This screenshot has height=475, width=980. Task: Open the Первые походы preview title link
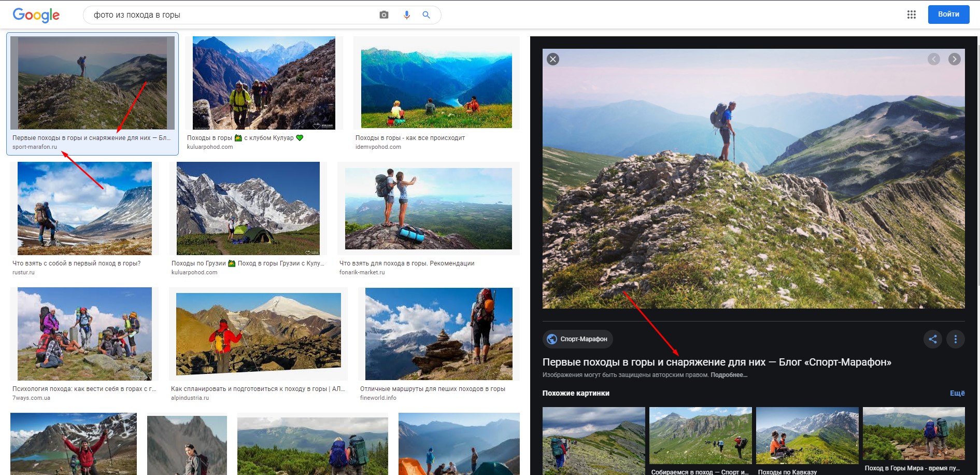(717, 362)
